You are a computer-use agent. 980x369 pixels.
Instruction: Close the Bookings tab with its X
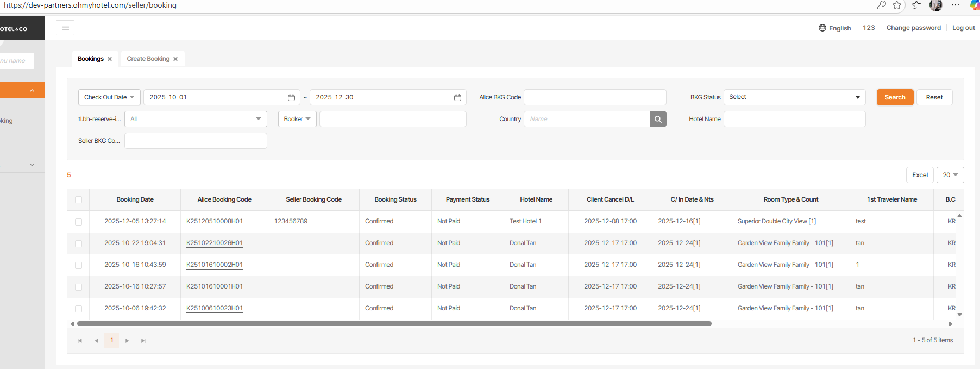click(x=110, y=59)
